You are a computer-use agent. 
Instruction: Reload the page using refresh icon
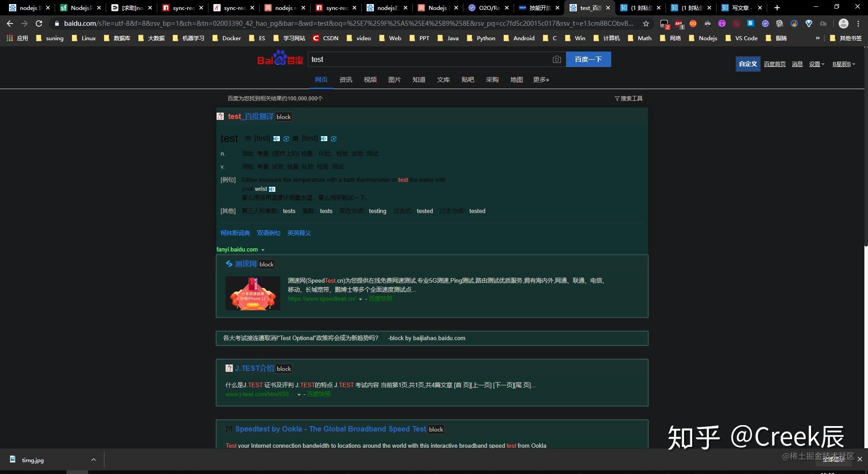coord(39,24)
